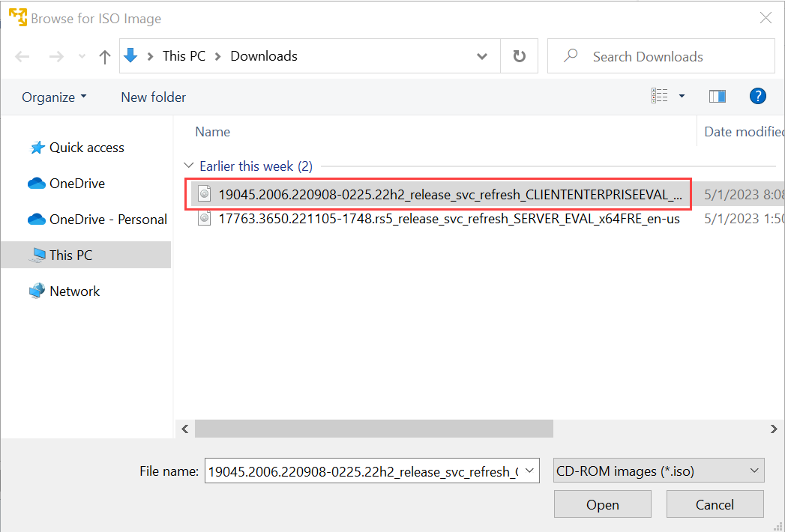Screen dimensions: 785x532
Task: Change the view layout icon
Action: click(x=659, y=96)
